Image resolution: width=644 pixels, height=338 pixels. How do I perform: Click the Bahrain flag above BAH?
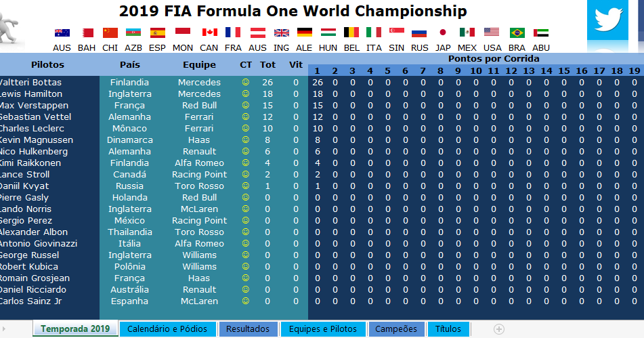pyautogui.click(x=87, y=33)
